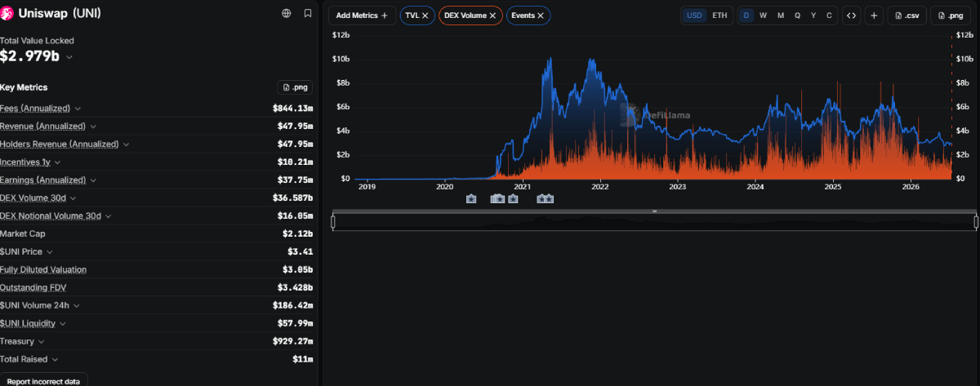Screen dimensions: 980x386
Task: Click the Fully Diluted Valuation label
Action: pyautogui.click(x=43, y=270)
